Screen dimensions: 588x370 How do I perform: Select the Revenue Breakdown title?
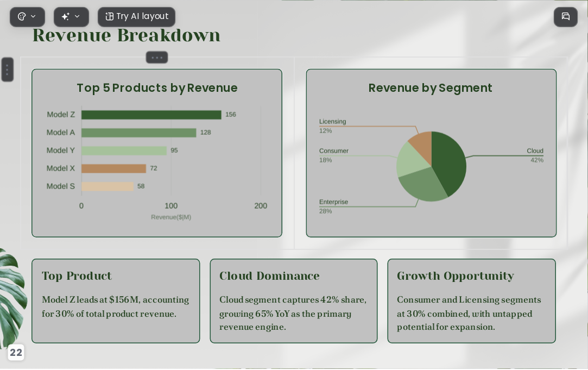127,36
